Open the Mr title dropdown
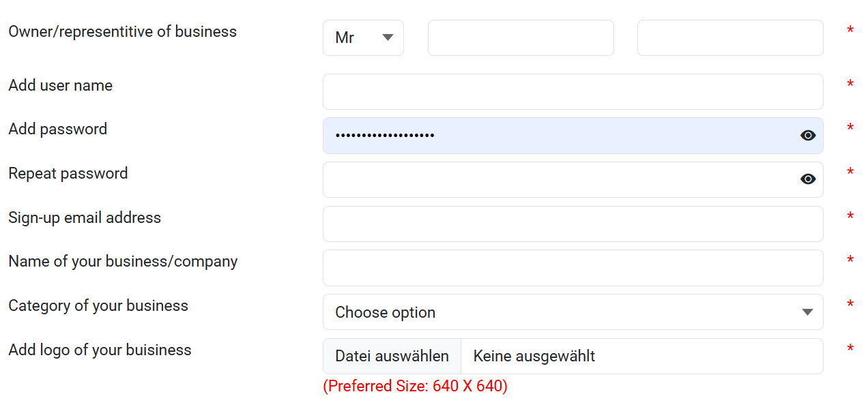This screenshot has height=407, width=868. click(x=363, y=37)
